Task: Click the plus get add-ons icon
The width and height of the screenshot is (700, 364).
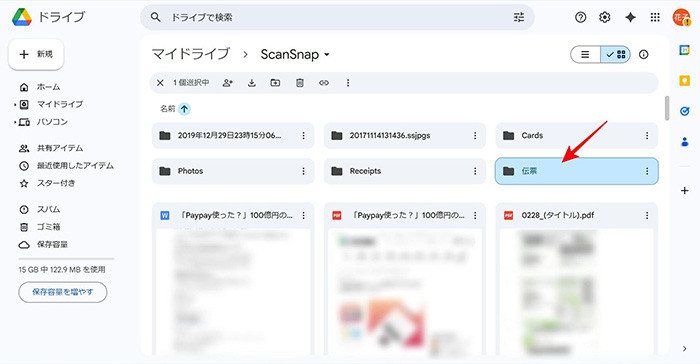Action: pyautogui.click(x=684, y=191)
